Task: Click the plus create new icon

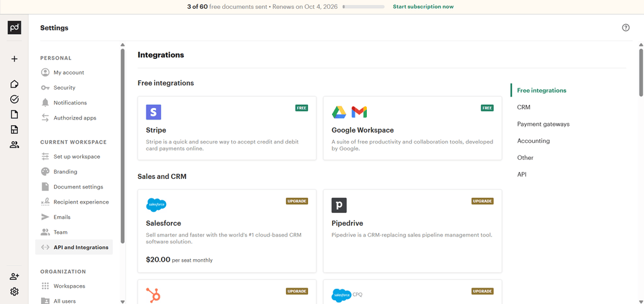Action: 15,59
